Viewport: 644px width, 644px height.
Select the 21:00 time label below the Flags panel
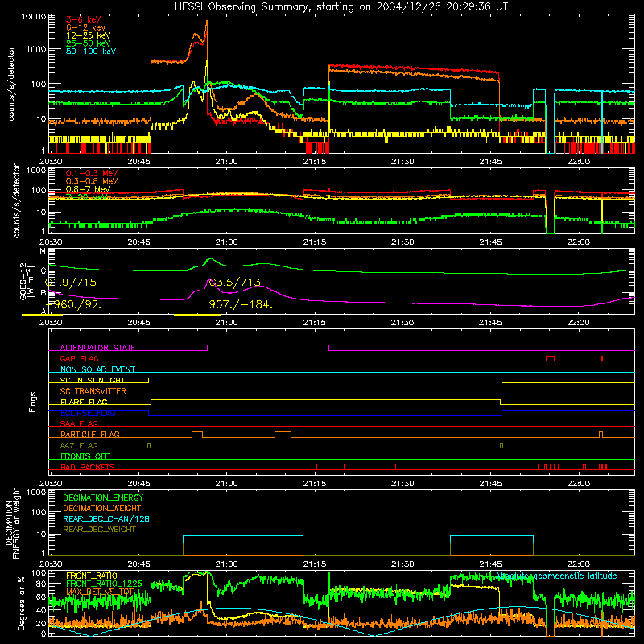226,484
